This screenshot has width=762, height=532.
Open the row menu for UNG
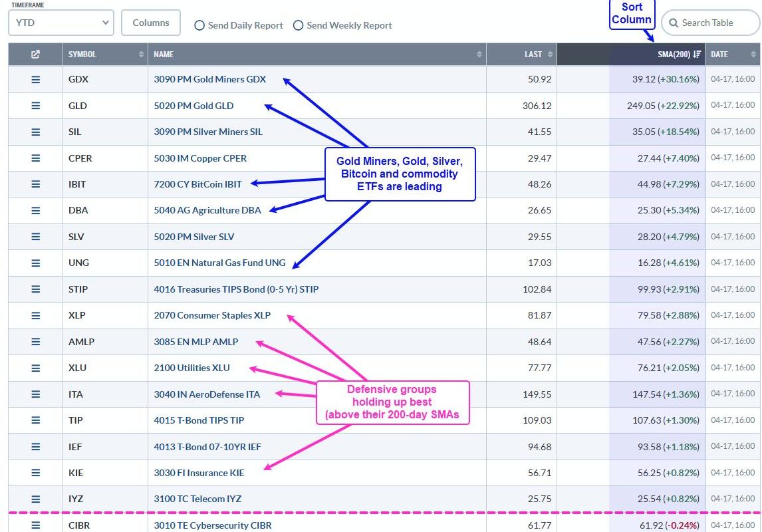(35, 263)
